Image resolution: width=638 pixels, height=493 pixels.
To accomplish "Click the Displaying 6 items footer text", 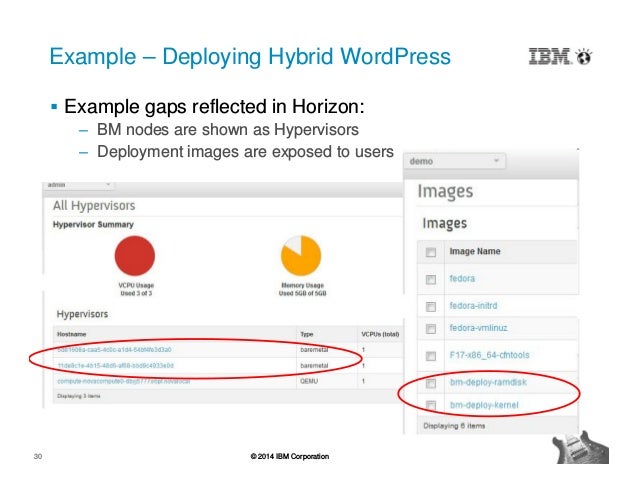I will click(x=454, y=426).
